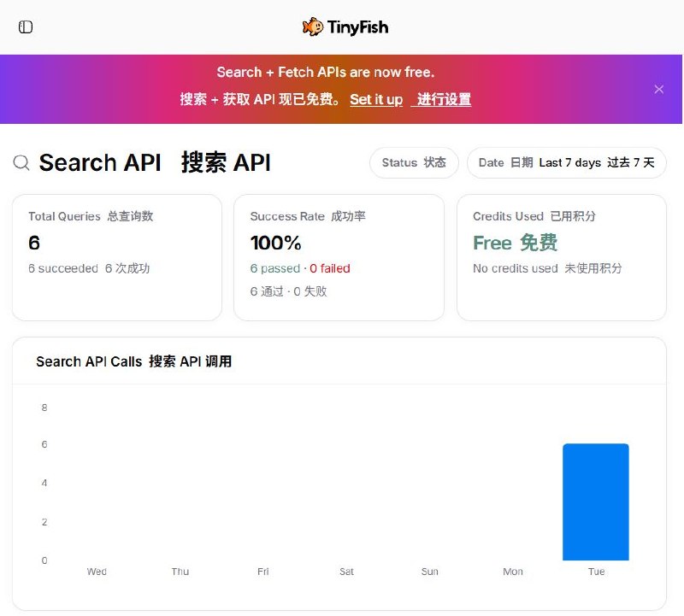Click the Search API magnifier icon
Screen dimensions: 684x616
point(21,163)
